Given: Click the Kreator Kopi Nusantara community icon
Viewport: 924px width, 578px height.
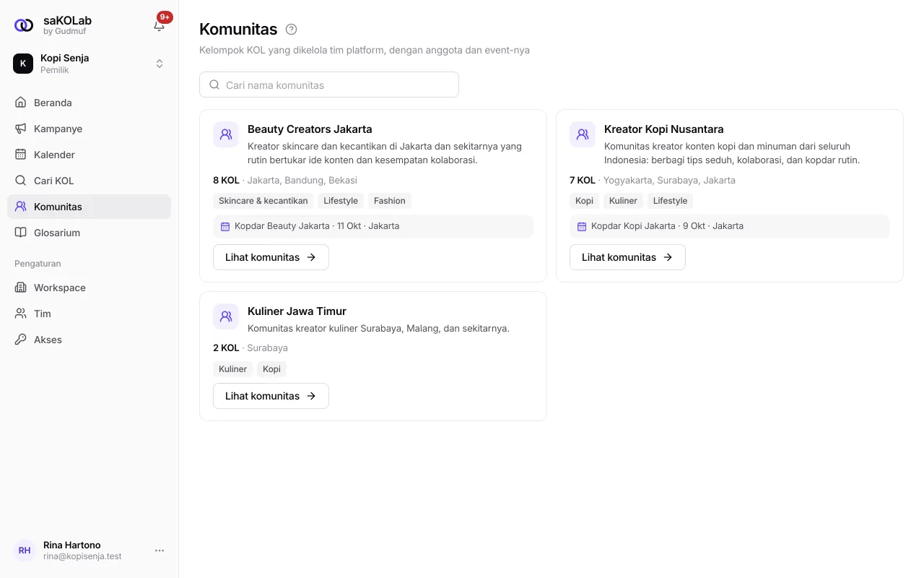Looking at the screenshot, I should point(583,134).
